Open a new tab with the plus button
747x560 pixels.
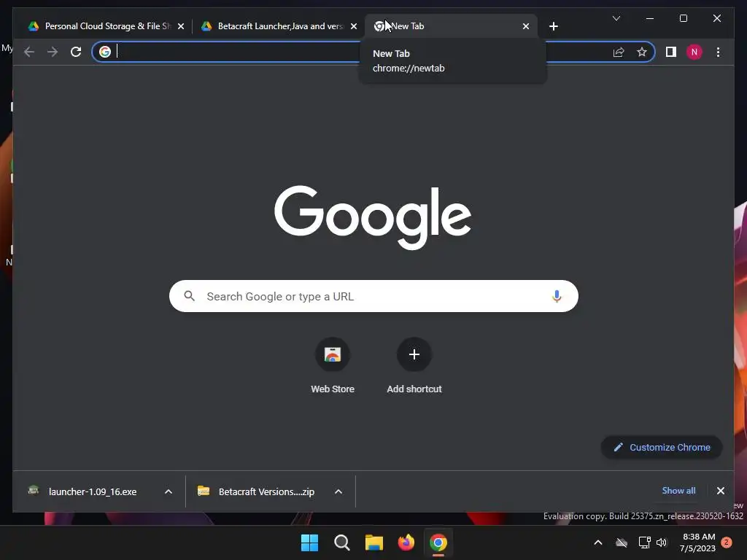553,26
